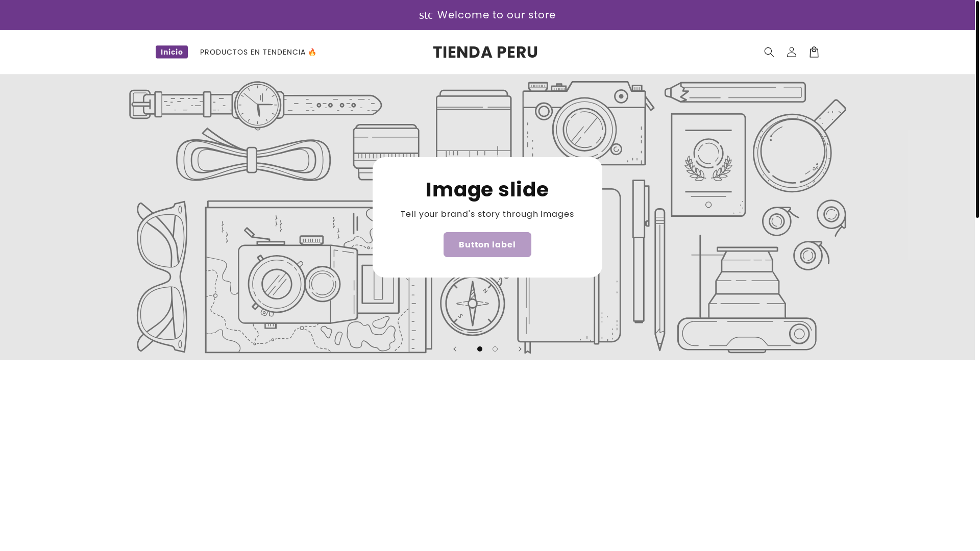Go to previous slide arrow
The width and height of the screenshot is (980, 551).
(455, 349)
